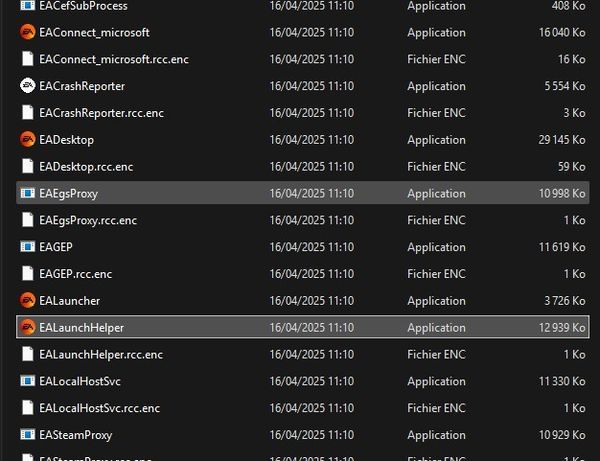Click the EACrashReporter application icon
This screenshot has height=461, width=600.
point(28,86)
